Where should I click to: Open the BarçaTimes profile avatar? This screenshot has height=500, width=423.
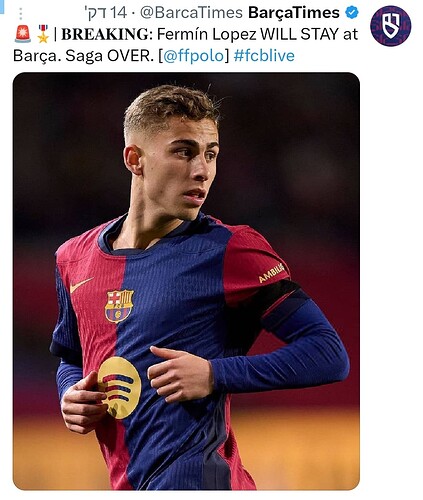[x=391, y=26]
